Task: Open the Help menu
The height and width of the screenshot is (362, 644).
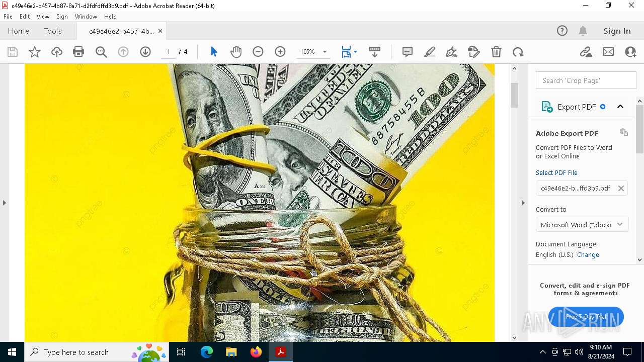Action: (x=110, y=17)
